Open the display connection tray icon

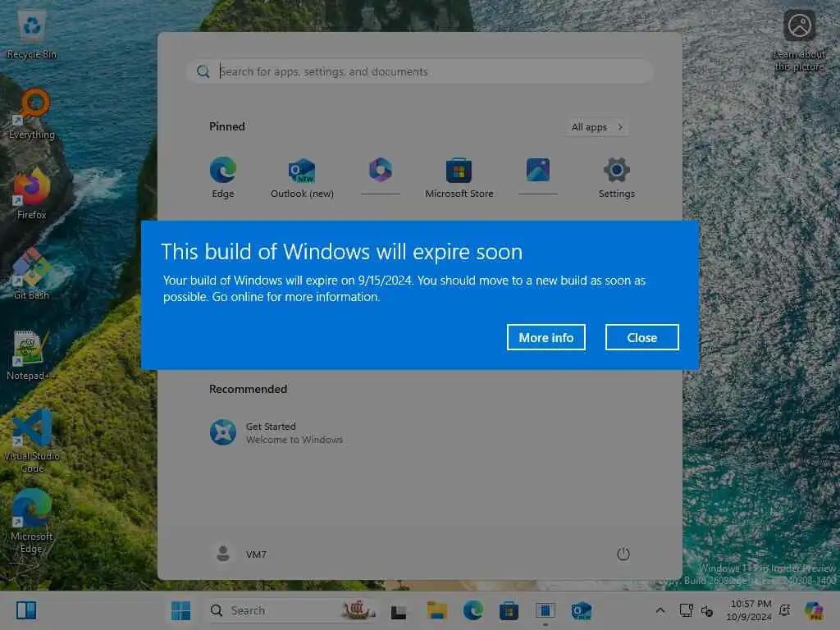(x=687, y=610)
